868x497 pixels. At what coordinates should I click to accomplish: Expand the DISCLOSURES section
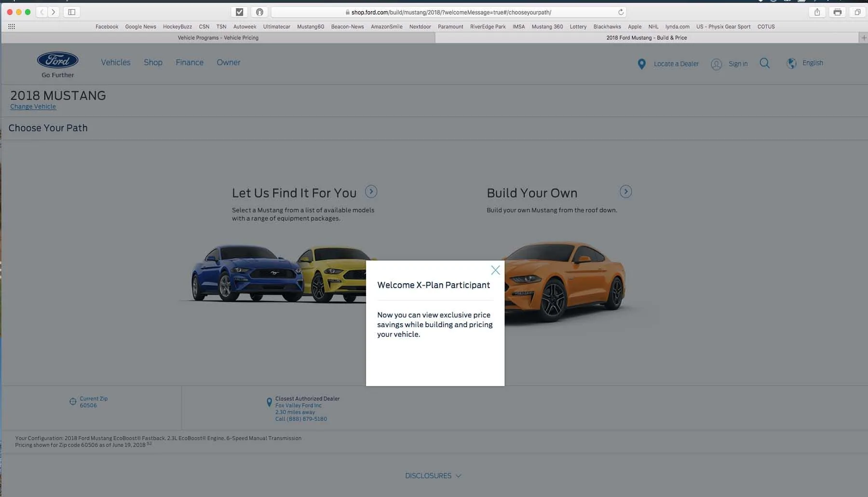tap(433, 476)
